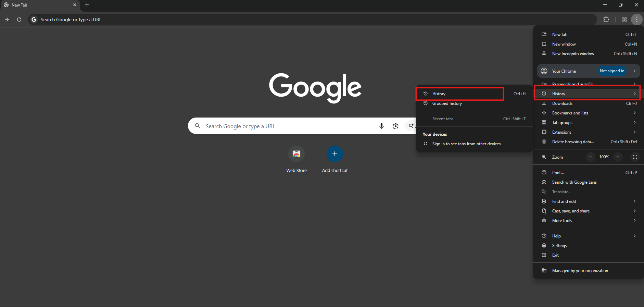Open the profile avatar icon in toolbar

point(624,20)
